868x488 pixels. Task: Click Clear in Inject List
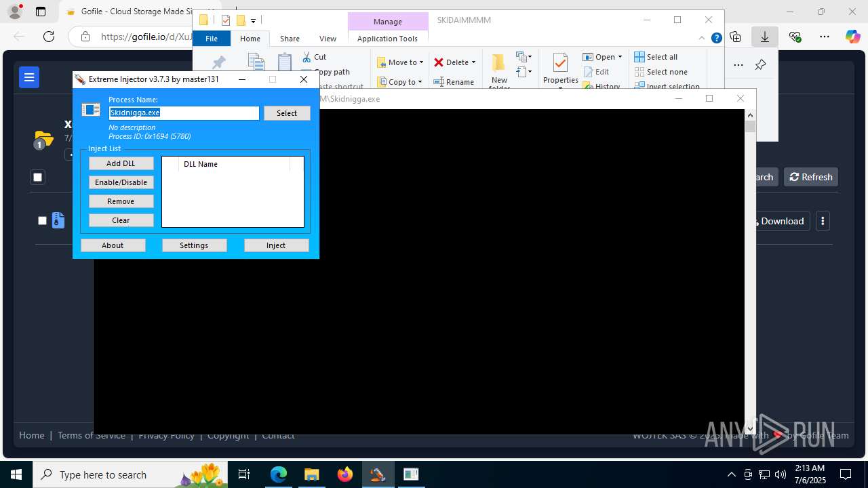(x=121, y=220)
